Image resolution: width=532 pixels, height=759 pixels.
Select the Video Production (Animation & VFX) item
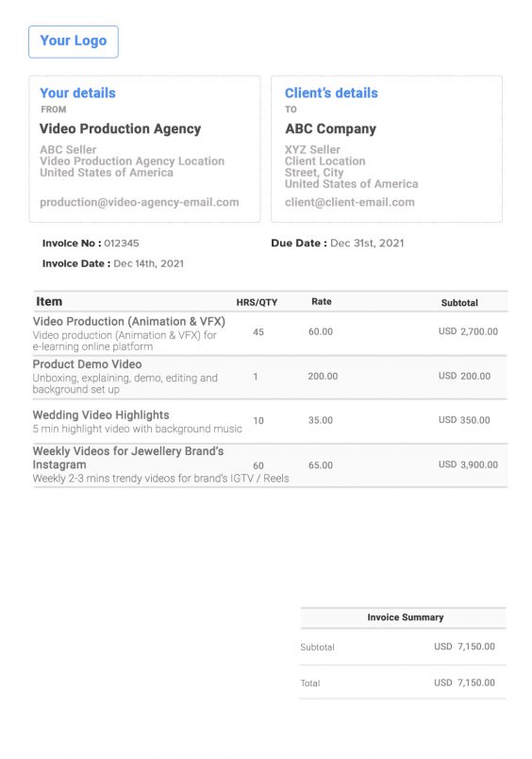[129, 321]
